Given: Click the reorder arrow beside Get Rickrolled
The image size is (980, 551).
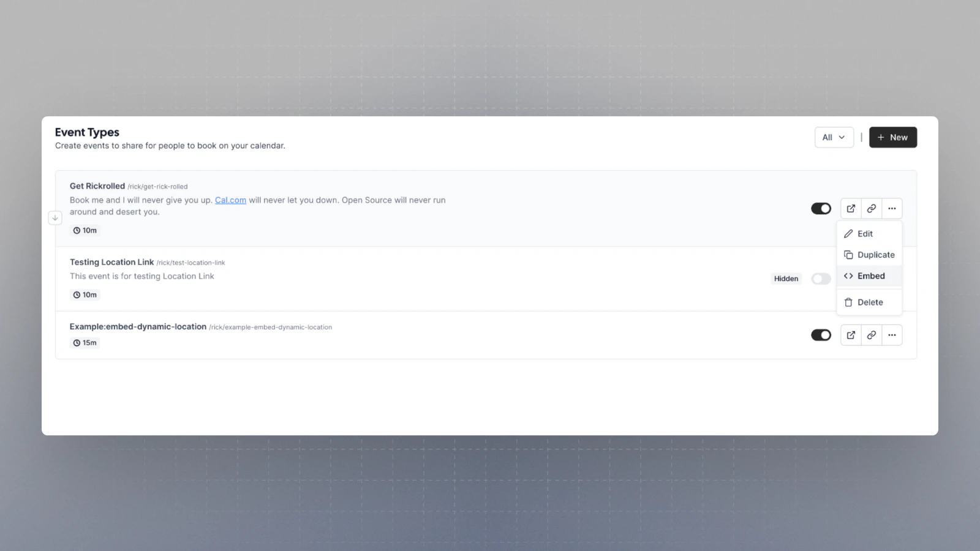Looking at the screenshot, I should (55, 217).
